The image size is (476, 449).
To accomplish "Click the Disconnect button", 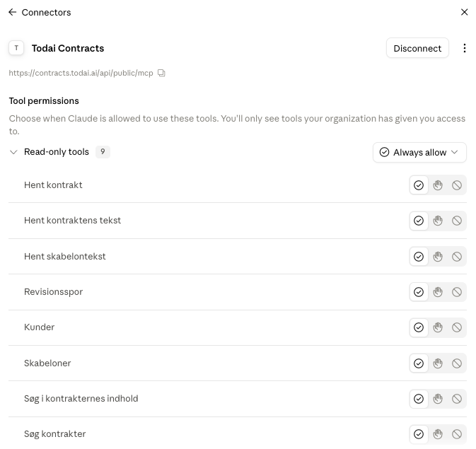I will coord(417,48).
